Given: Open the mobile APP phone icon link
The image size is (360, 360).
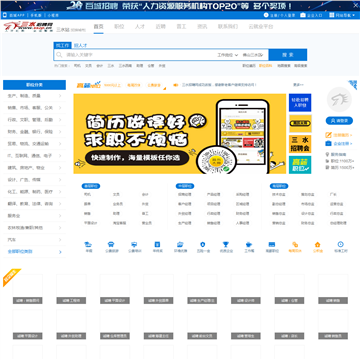Looking at the screenshot, I should tap(5, 15).
